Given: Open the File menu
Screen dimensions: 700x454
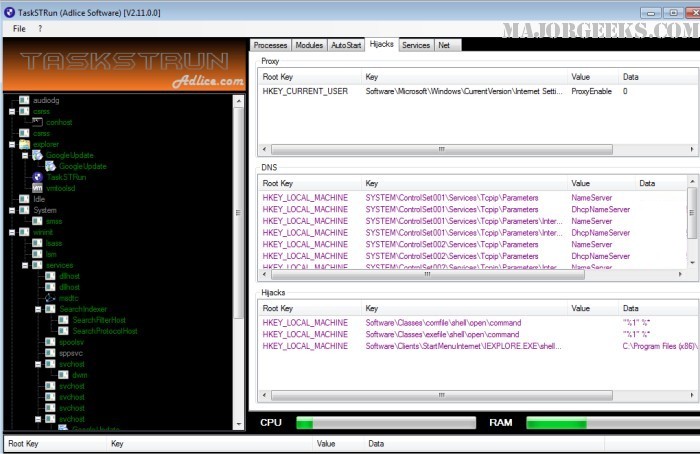Looking at the screenshot, I should 19,29.
